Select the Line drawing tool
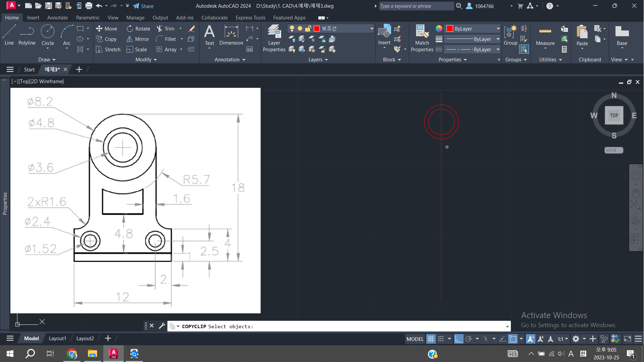Screen dimensions: 644x362 [x=9, y=35]
